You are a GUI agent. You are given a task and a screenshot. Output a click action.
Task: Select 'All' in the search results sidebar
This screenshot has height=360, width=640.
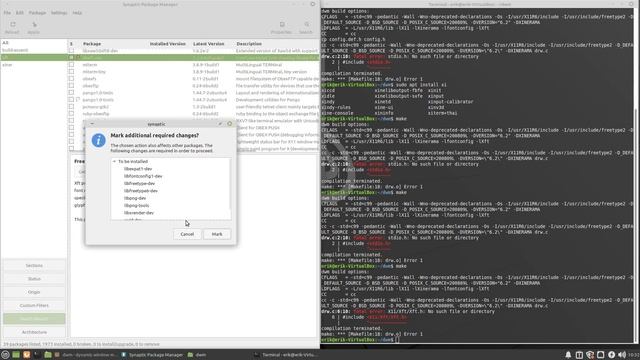click(x=5, y=43)
